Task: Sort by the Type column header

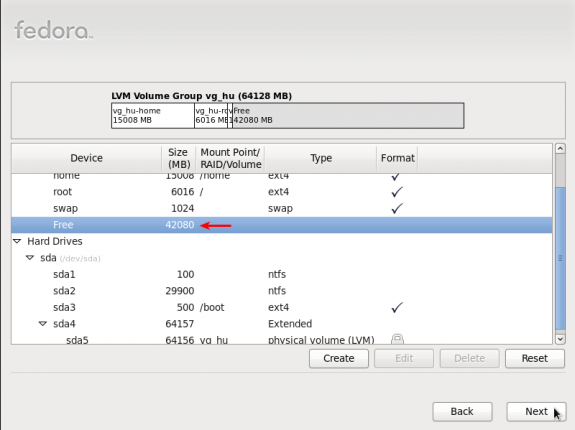Action: [321, 158]
